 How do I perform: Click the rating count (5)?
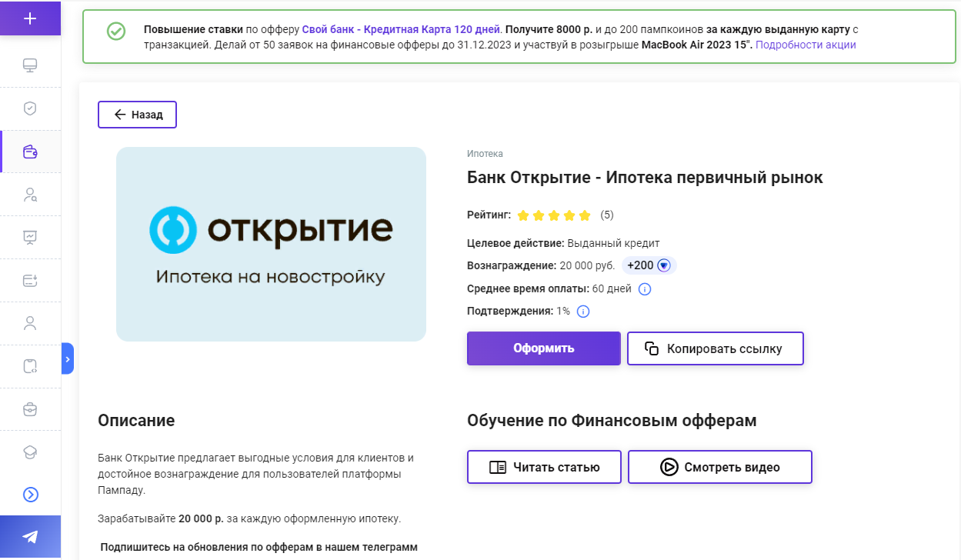[x=607, y=215]
